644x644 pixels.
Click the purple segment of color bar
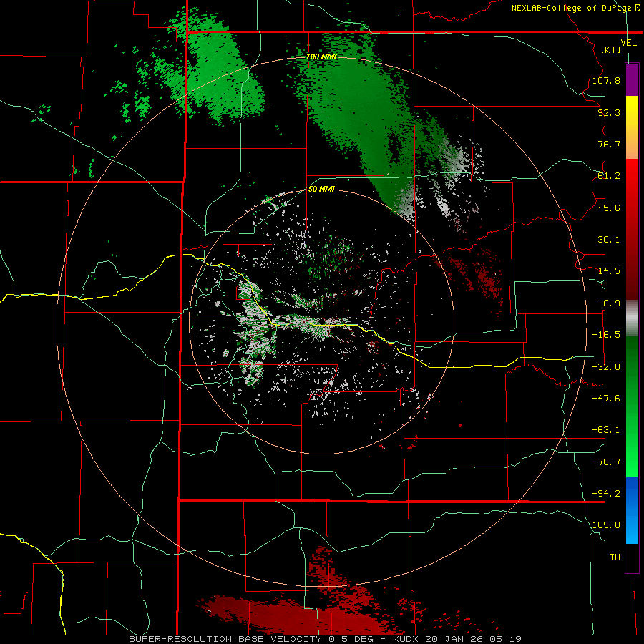632,79
